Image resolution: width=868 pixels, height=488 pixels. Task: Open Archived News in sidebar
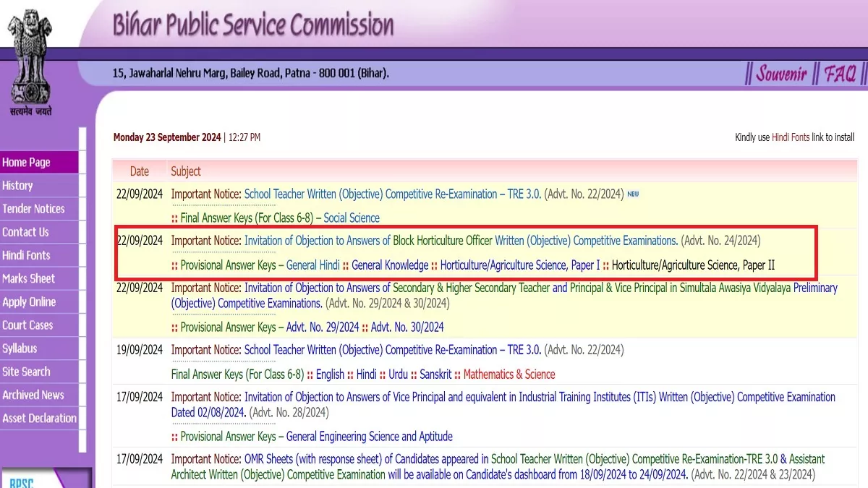point(39,395)
